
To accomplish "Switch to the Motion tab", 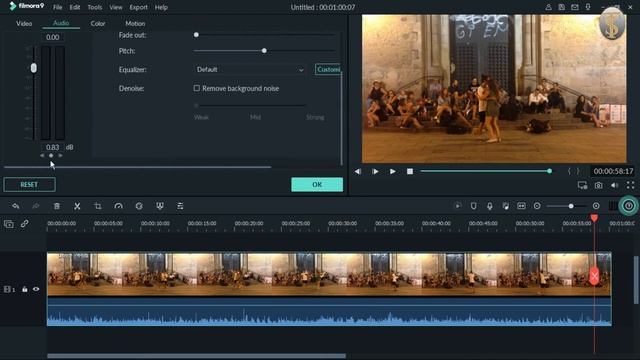I will click(x=135, y=24).
